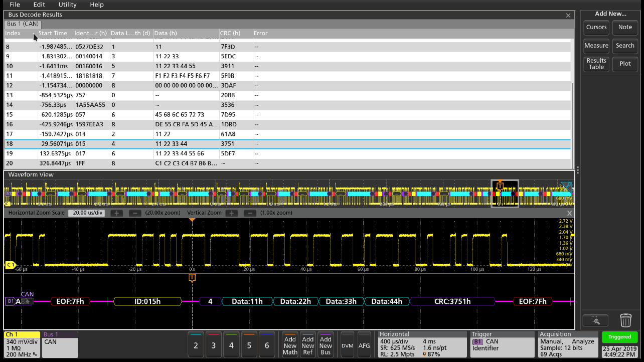Open the AFG function generator
644x362 pixels.
point(364,344)
